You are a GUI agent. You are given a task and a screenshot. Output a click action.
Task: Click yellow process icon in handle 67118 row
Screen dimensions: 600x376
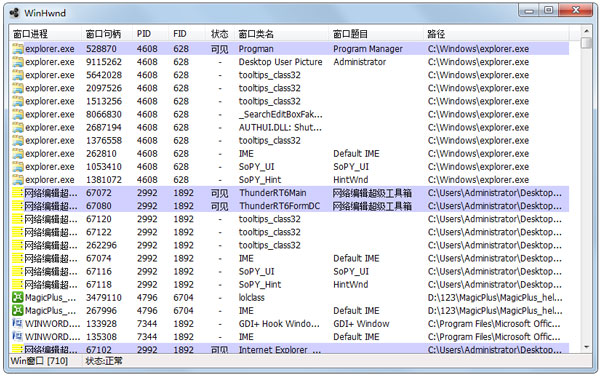pyautogui.click(x=18, y=285)
